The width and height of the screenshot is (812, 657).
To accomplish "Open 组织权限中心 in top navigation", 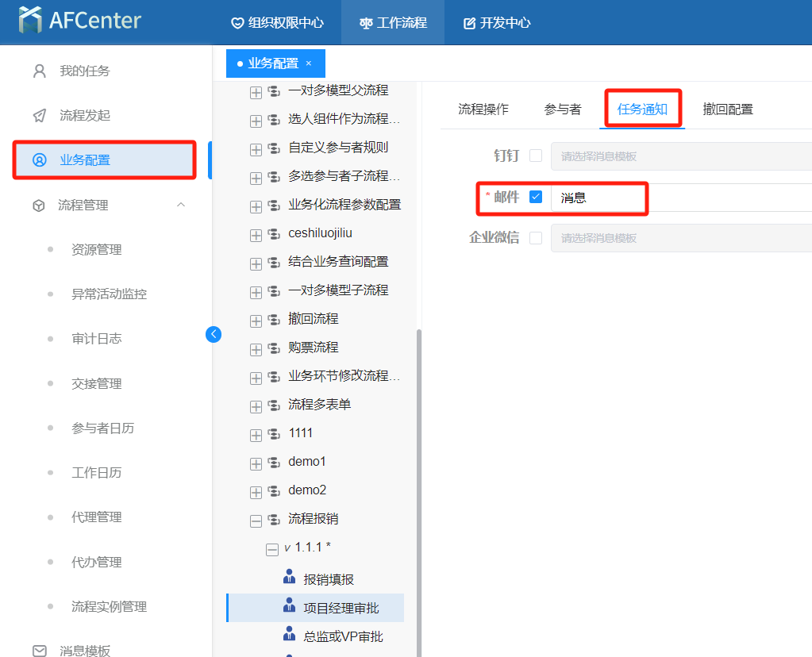I will pos(277,22).
